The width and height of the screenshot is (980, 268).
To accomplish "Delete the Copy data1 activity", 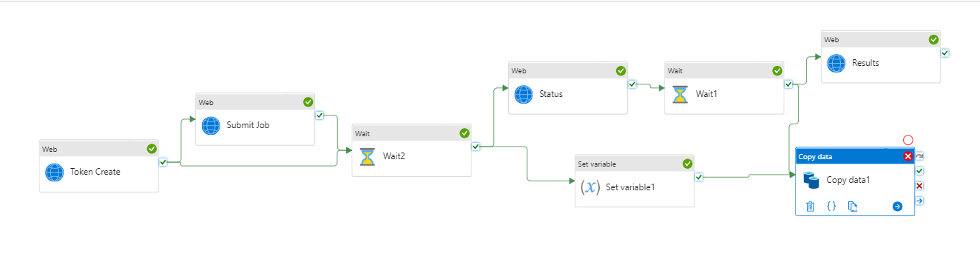I will tap(810, 207).
